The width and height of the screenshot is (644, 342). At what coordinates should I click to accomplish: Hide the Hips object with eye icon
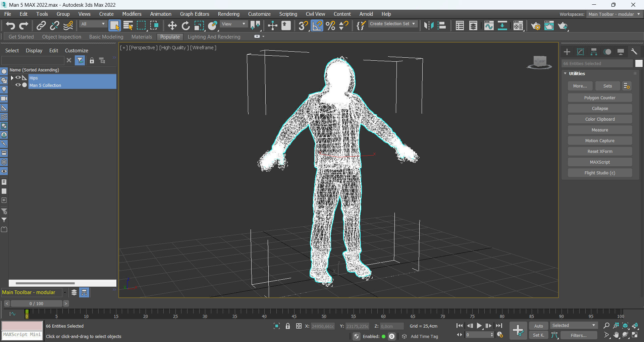coord(18,78)
